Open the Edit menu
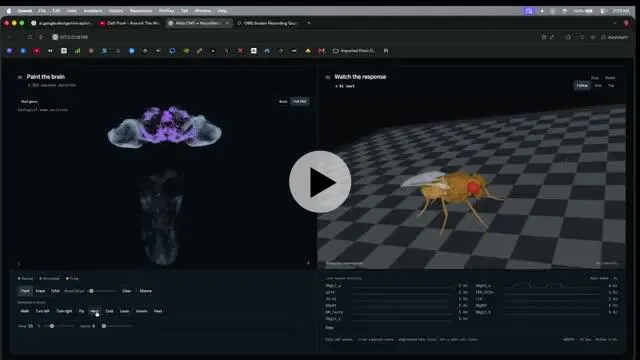This screenshot has width=640, height=360. tap(56, 11)
